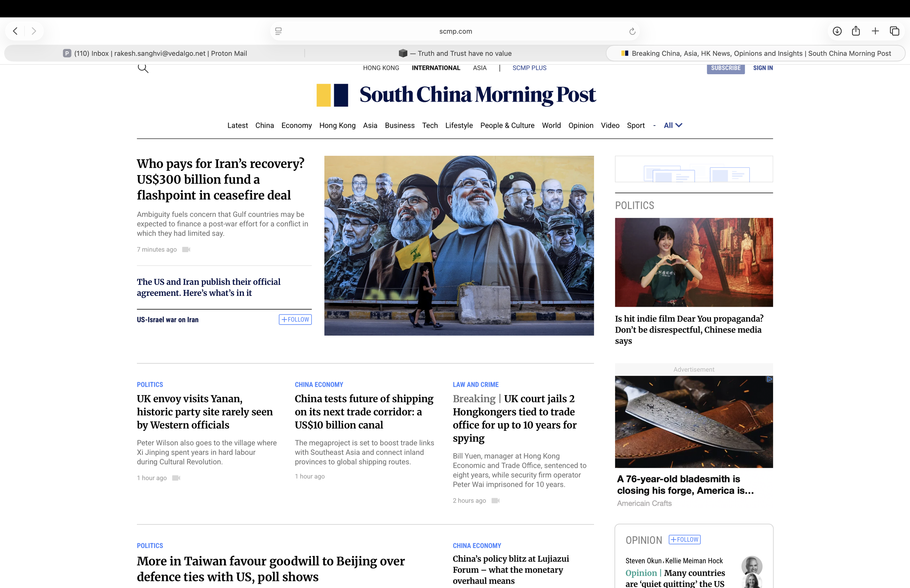The height and width of the screenshot is (588, 910).
Task: Open the Lifestyle section
Action: pos(459,126)
